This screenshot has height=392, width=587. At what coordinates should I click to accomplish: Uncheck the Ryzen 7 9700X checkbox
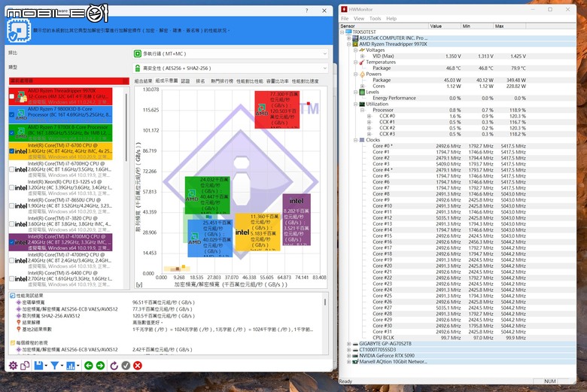tap(11, 133)
